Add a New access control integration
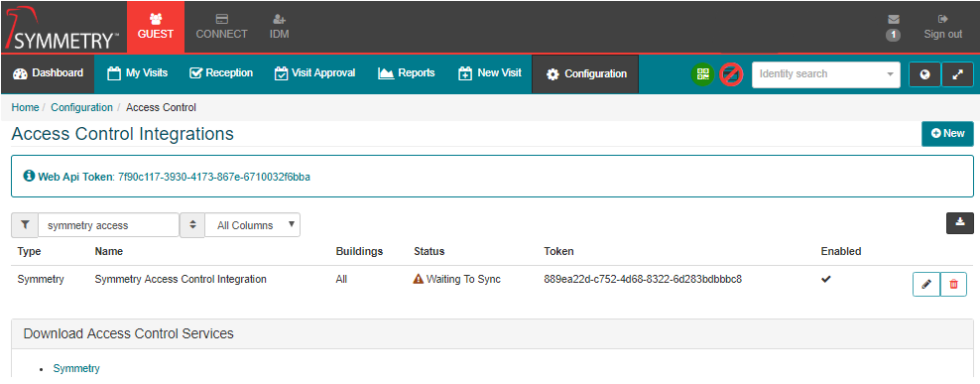This screenshot has width=980, height=384. (x=947, y=133)
